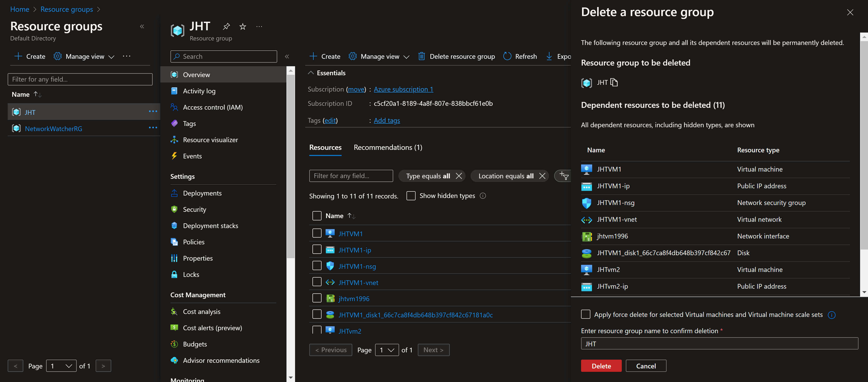Remove the Type equals all filter
Image resolution: width=868 pixels, height=382 pixels.
(459, 176)
